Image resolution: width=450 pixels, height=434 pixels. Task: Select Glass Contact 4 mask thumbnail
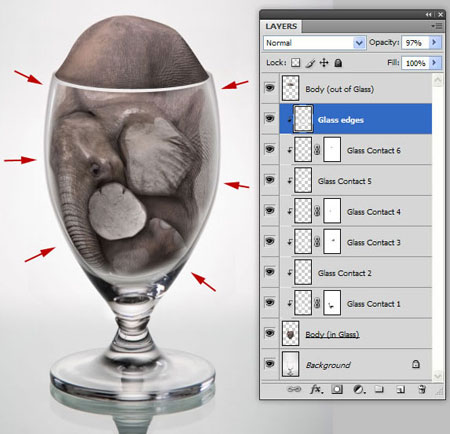click(332, 211)
